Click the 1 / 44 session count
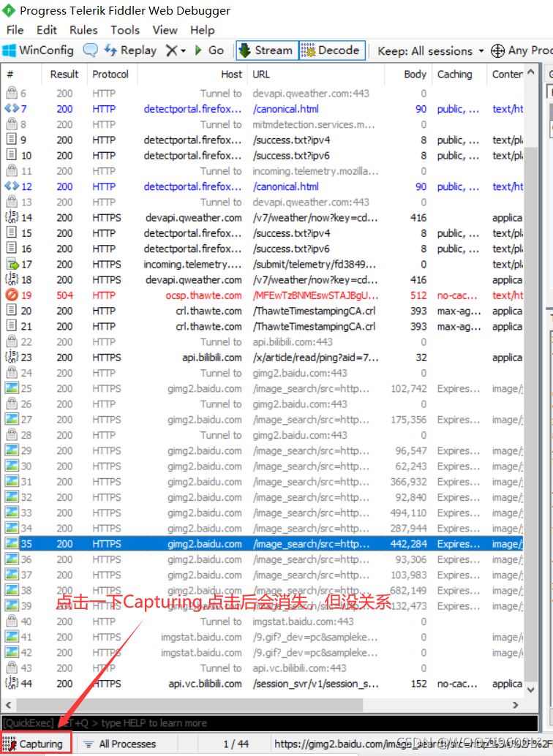This screenshot has height=756, width=553. (236, 744)
